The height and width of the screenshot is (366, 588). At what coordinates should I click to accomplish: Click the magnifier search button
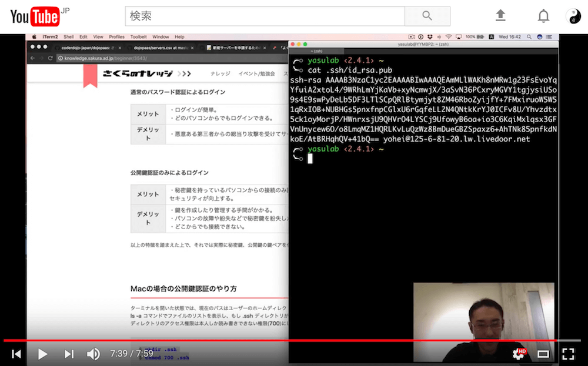427,16
